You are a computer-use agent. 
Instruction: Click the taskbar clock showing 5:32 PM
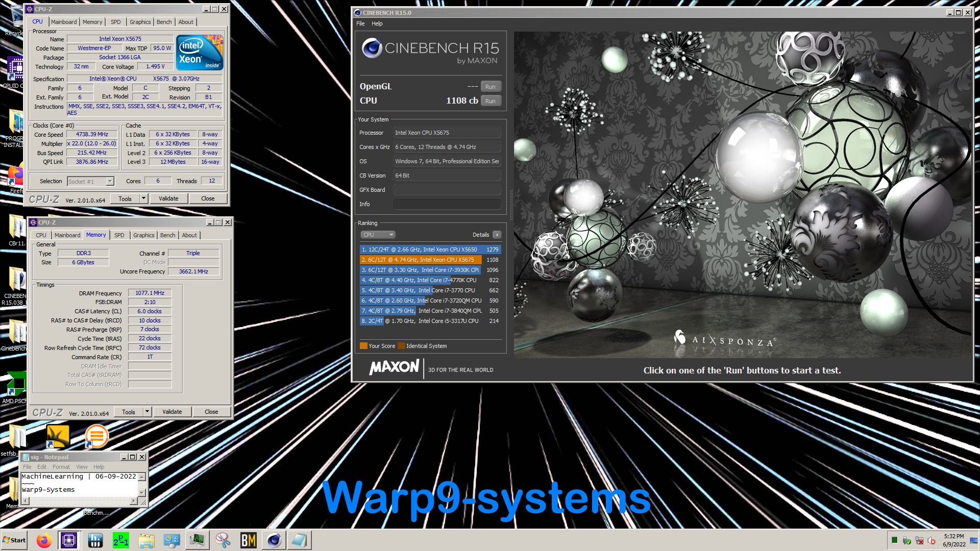[x=953, y=540]
